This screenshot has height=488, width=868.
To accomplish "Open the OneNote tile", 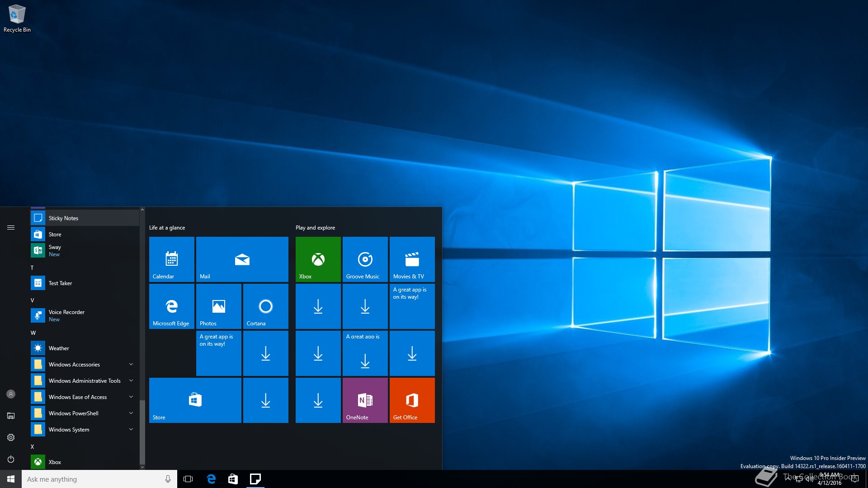I will coord(365,400).
